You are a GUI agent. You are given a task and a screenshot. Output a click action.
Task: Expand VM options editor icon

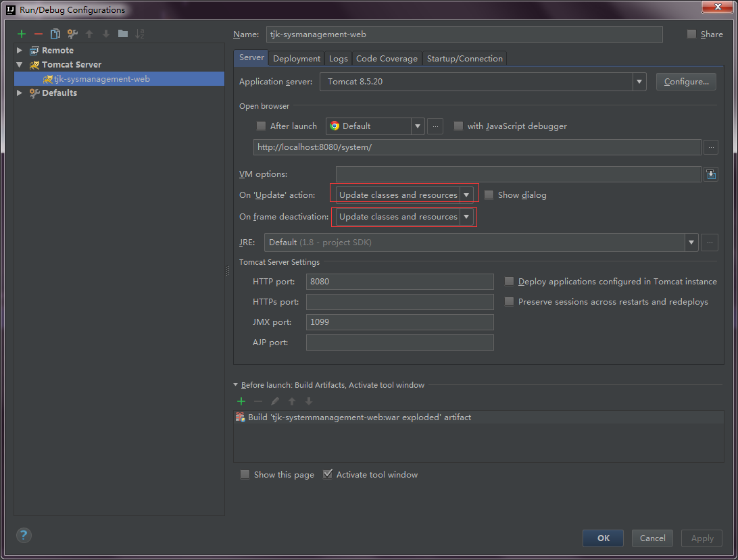pos(711,174)
